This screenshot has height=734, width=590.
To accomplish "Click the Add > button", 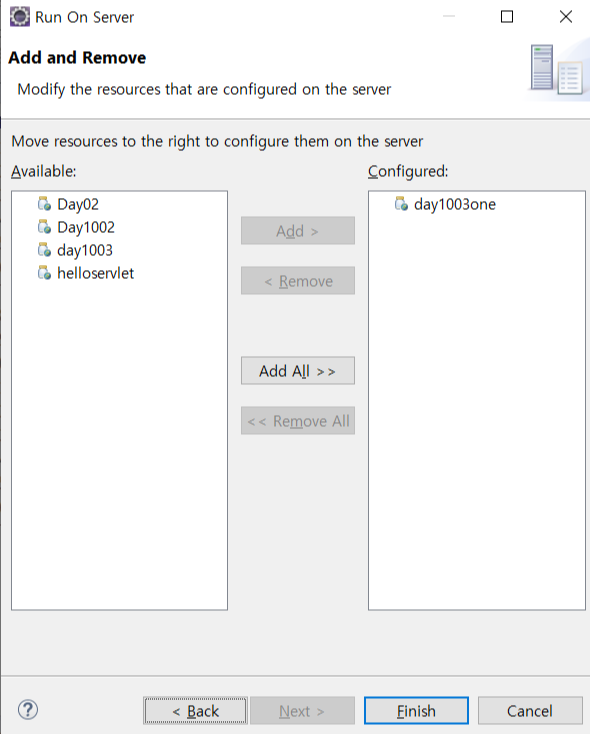I will point(298,230).
